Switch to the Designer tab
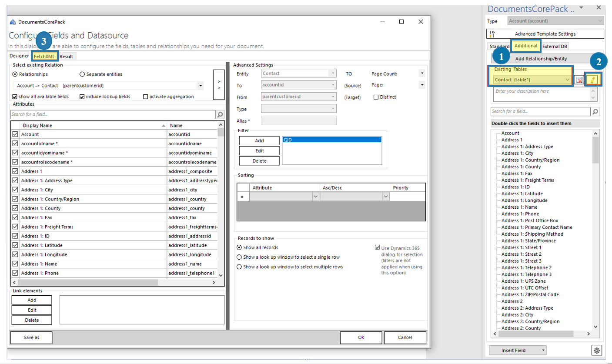This screenshot has width=612, height=364. coord(19,56)
